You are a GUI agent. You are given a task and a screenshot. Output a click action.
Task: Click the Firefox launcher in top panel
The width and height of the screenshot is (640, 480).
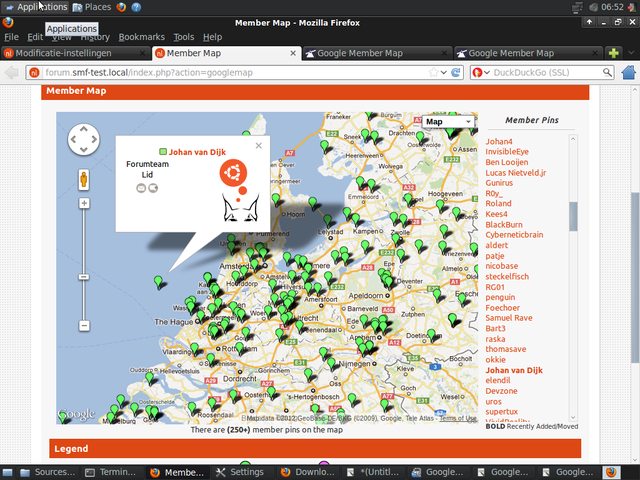(121, 7)
